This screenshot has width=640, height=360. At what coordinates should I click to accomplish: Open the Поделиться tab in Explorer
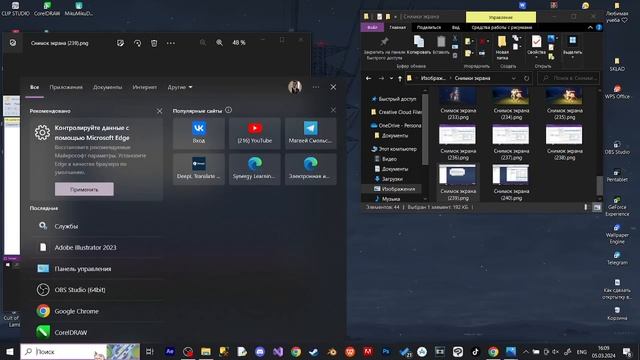click(429, 27)
